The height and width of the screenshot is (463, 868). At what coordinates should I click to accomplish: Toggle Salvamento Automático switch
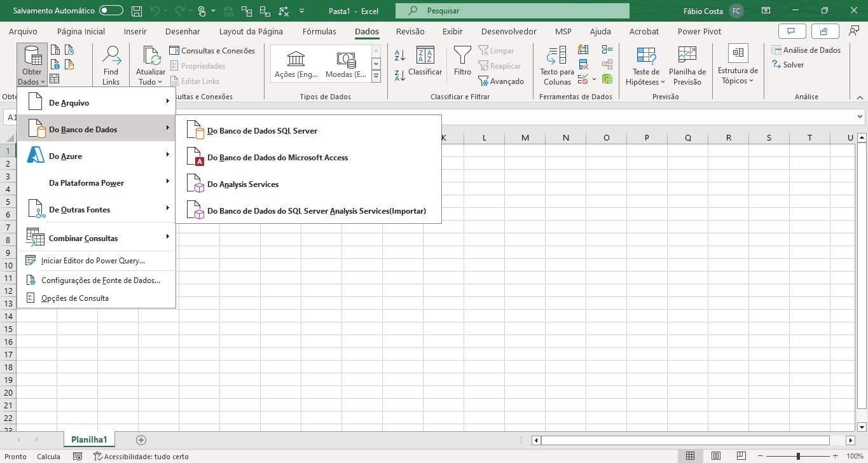point(111,11)
